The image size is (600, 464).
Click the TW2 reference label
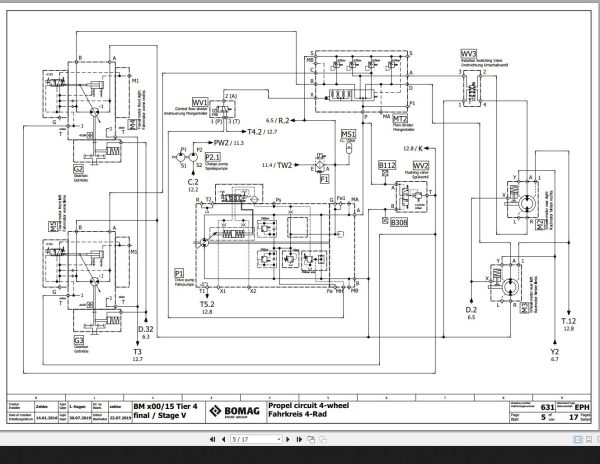[x=285, y=165]
